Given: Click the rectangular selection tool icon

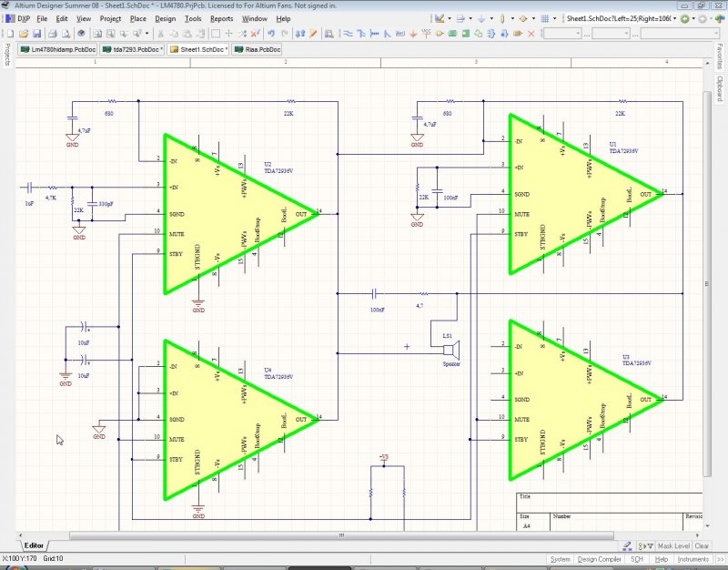Looking at the screenshot, I should 216,34.
